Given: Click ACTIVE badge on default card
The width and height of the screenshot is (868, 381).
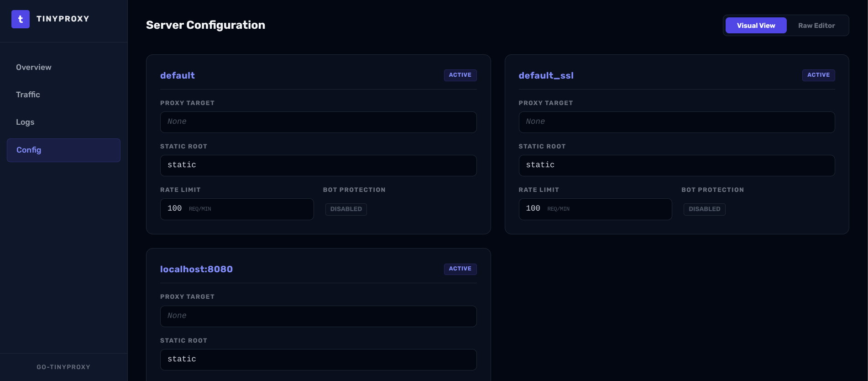Looking at the screenshot, I should point(460,75).
